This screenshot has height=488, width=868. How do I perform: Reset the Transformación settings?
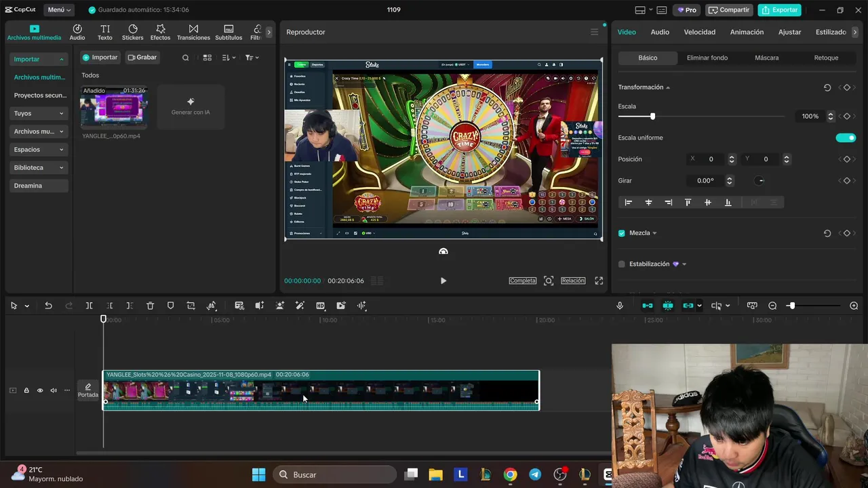tap(827, 87)
